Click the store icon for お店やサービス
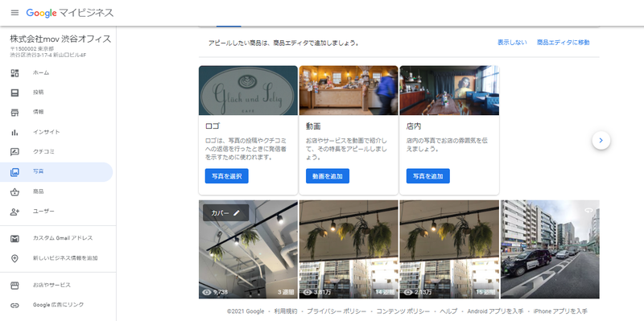The height and width of the screenshot is (321, 644). [x=14, y=286]
